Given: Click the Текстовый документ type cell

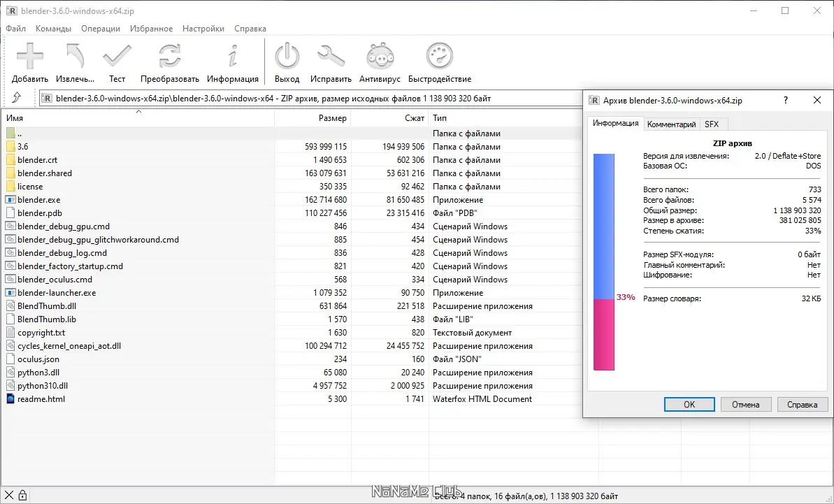Looking at the screenshot, I should coord(473,332).
